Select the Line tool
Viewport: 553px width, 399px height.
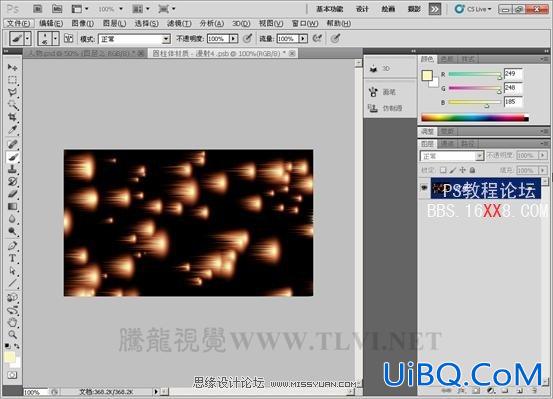pyautogui.click(x=12, y=283)
